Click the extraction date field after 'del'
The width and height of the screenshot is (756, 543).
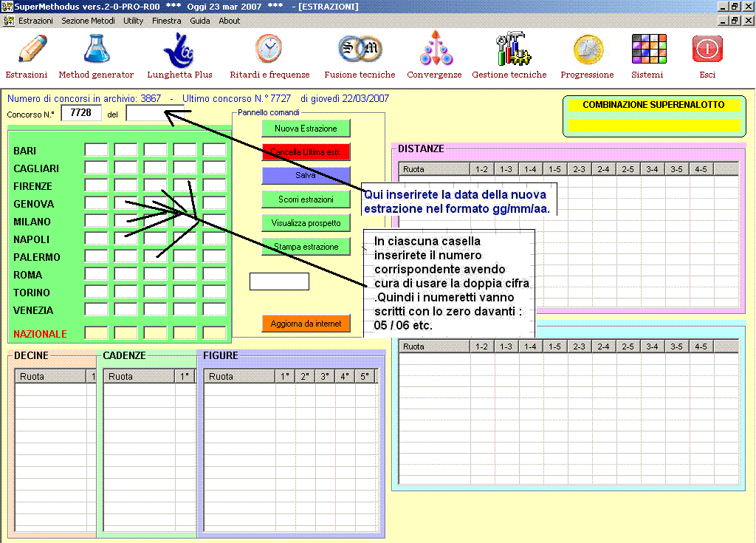[x=155, y=113]
